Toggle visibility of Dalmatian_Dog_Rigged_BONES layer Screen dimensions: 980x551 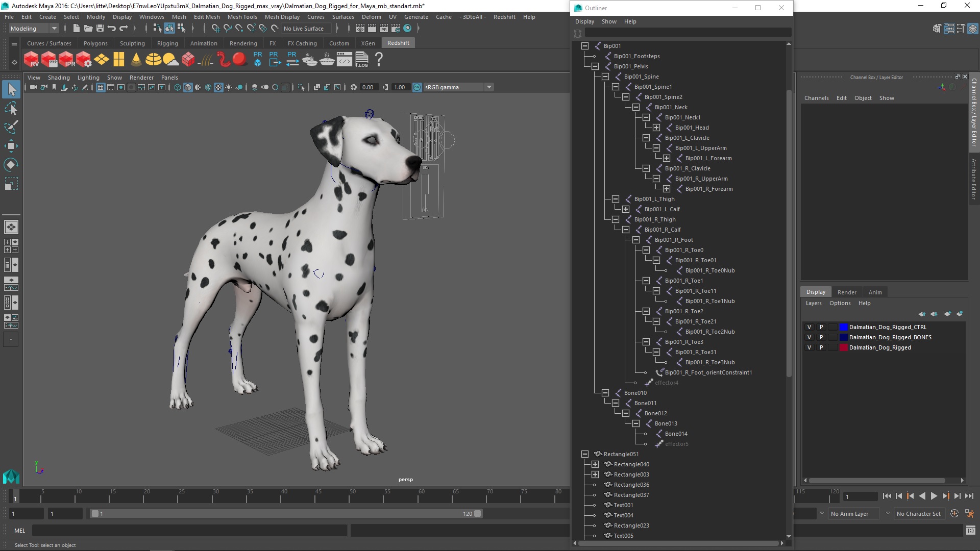click(x=809, y=337)
